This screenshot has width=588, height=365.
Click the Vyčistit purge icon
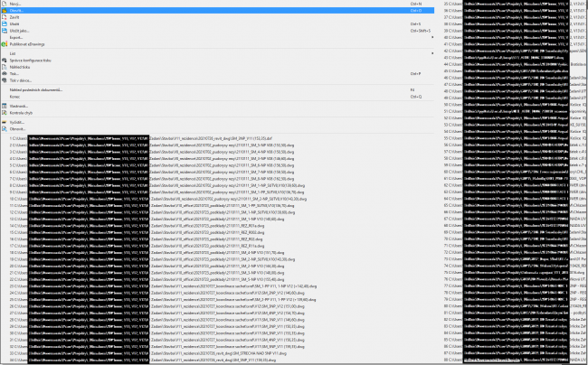coord(5,122)
